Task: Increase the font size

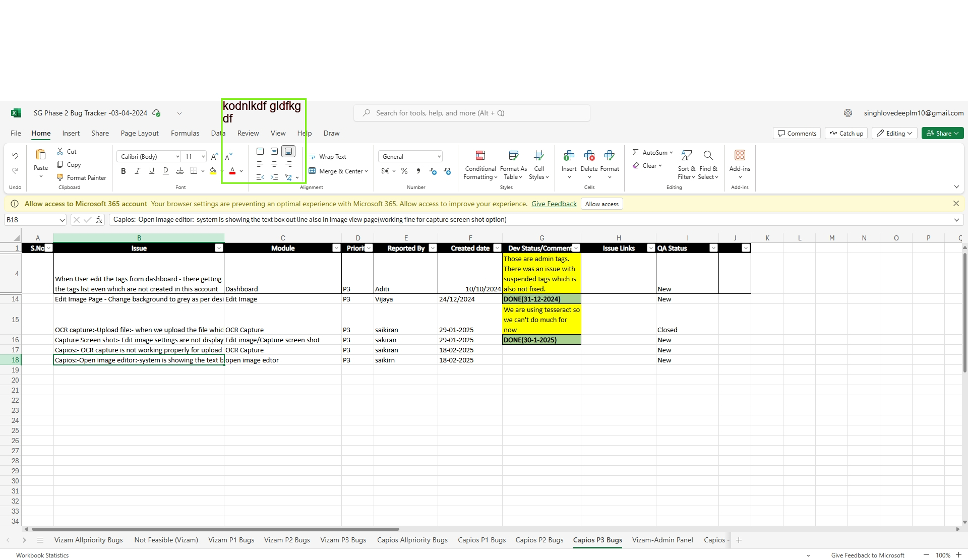Action: pos(215,156)
